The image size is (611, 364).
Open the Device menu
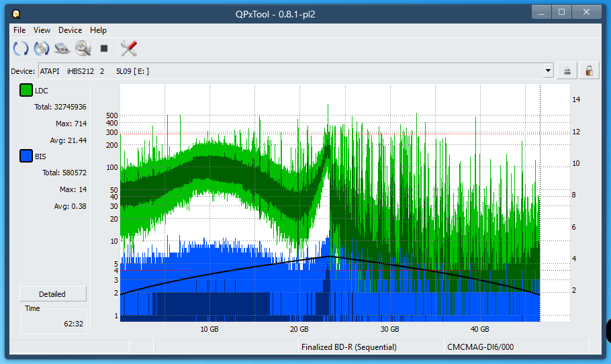pyautogui.click(x=70, y=30)
